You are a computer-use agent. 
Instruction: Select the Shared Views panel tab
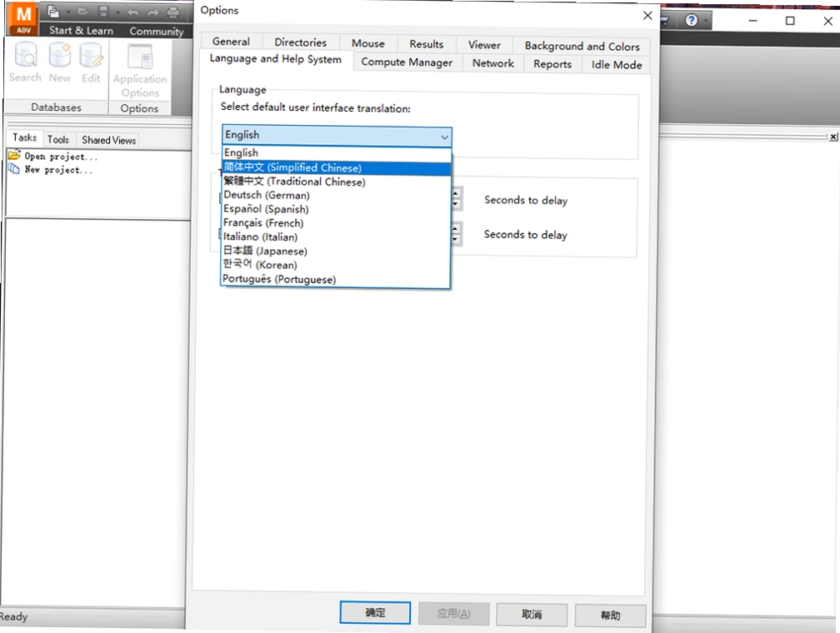coord(108,140)
